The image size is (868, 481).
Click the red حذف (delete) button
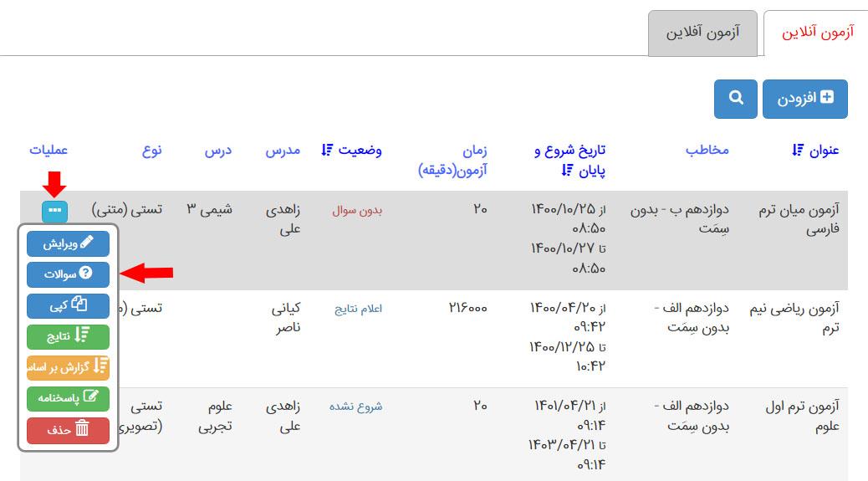tap(68, 430)
